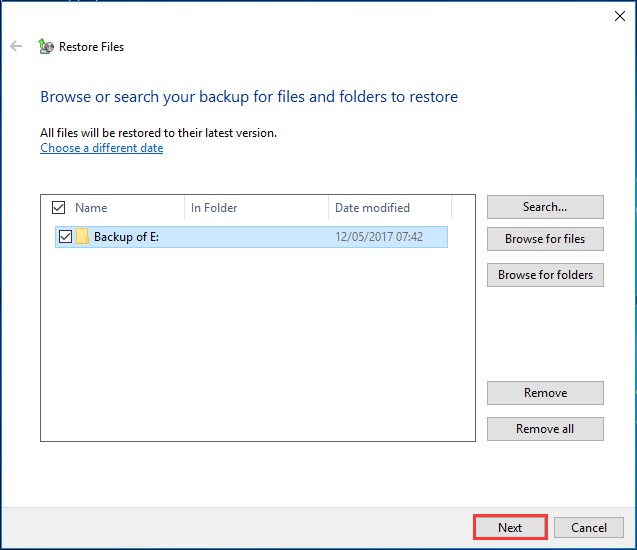
Task: Click Browse for files button
Action: coord(545,239)
